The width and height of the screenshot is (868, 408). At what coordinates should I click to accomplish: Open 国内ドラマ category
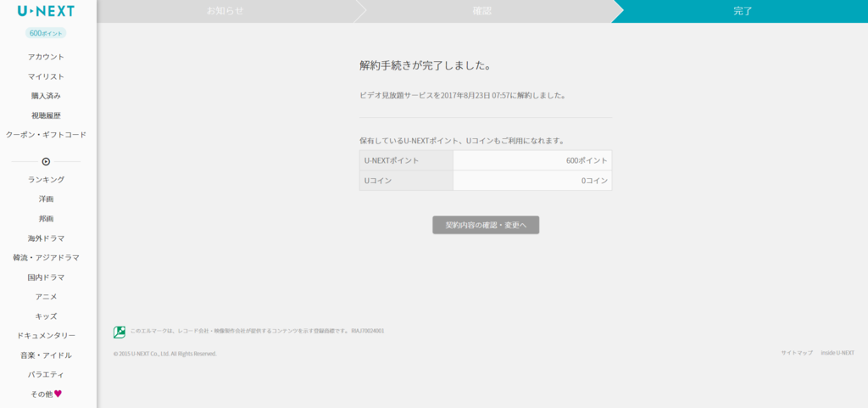coord(46,277)
